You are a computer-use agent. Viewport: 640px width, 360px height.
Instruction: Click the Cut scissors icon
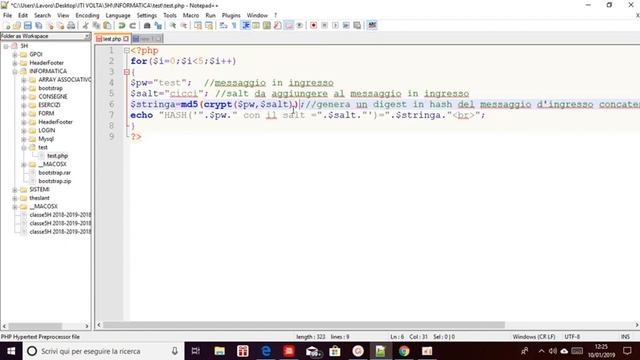tap(85, 26)
